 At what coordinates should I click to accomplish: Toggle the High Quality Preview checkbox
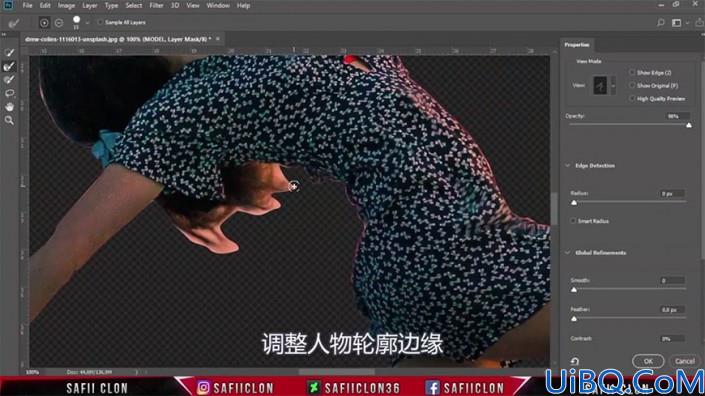click(632, 98)
